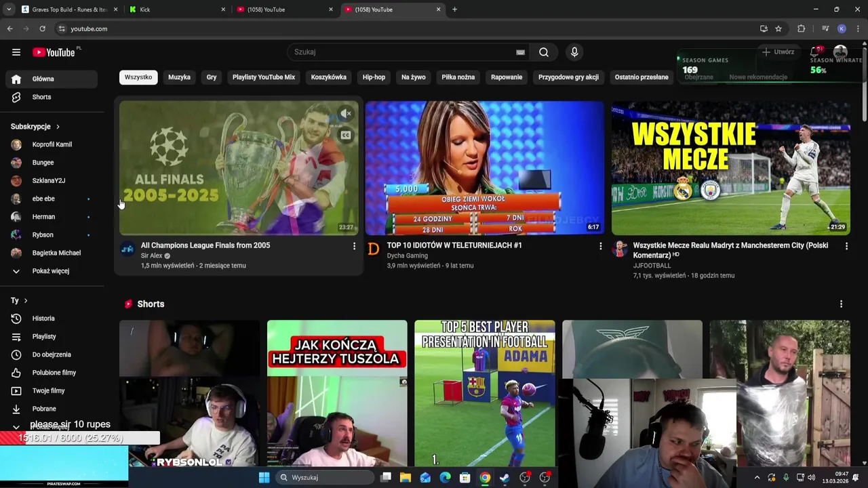The height and width of the screenshot is (488, 868).
Task: Open options menu for All Champions League Finals
Action: pos(354,246)
